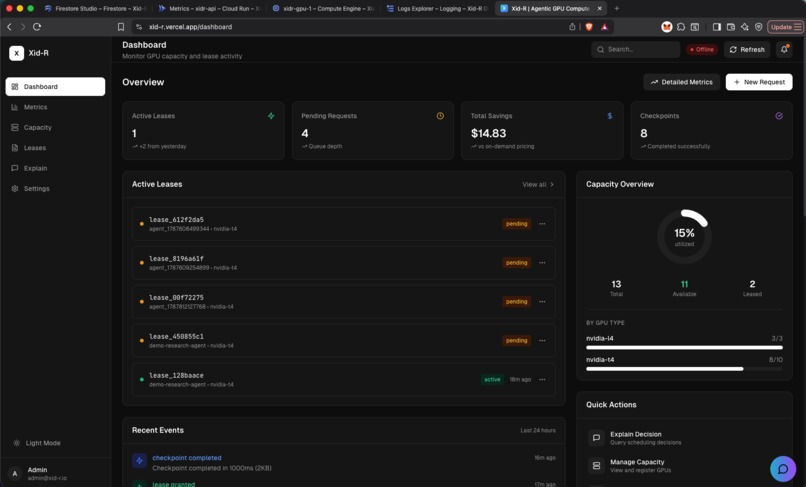Click the active badge on lease_128baace
The width and height of the screenshot is (806, 487).
tap(492, 380)
